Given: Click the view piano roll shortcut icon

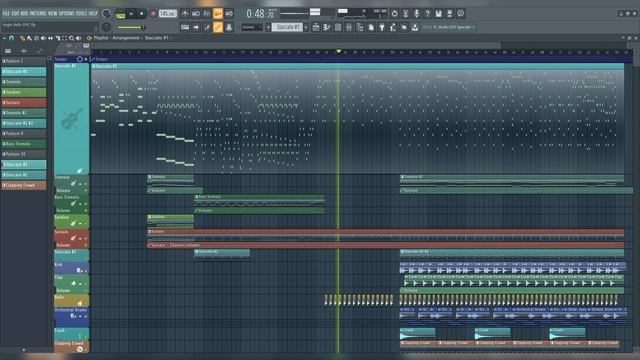Looking at the screenshot, I should pyautogui.click(x=327, y=27).
